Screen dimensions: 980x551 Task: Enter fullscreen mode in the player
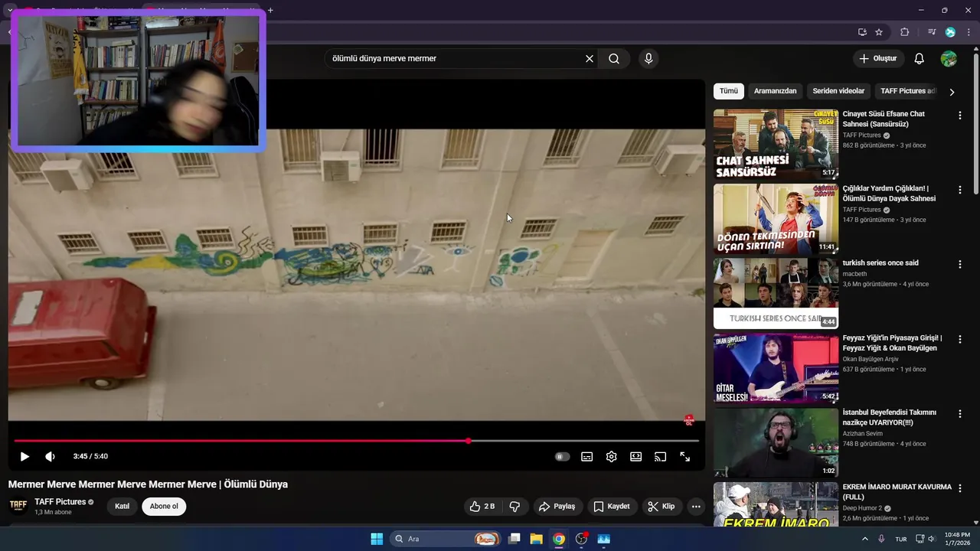(x=684, y=457)
